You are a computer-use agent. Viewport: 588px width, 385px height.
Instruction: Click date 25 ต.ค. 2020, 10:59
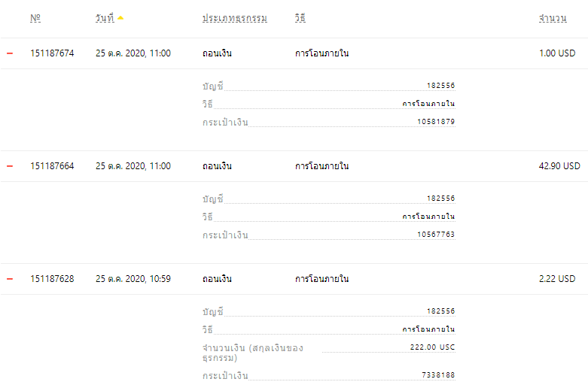click(x=133, y=279)
